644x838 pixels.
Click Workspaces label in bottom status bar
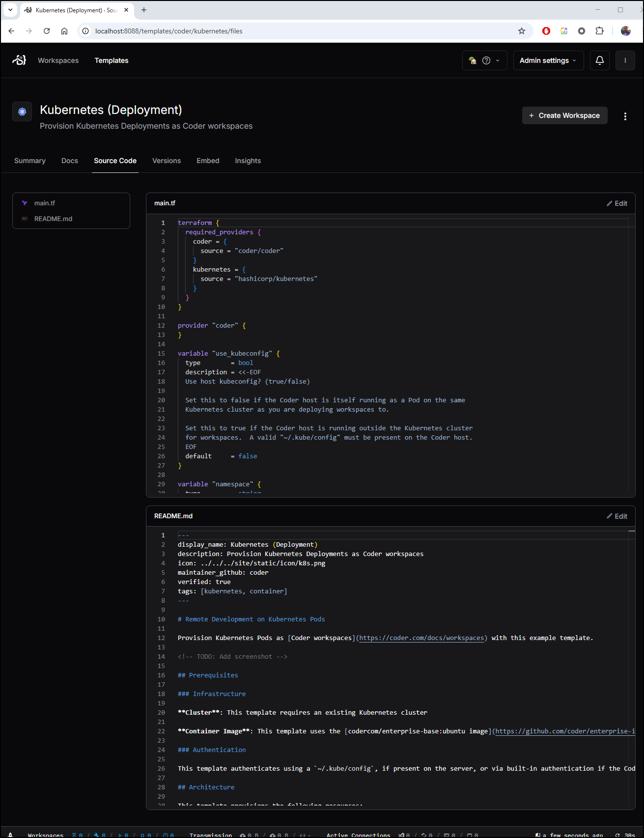(46, 835)
